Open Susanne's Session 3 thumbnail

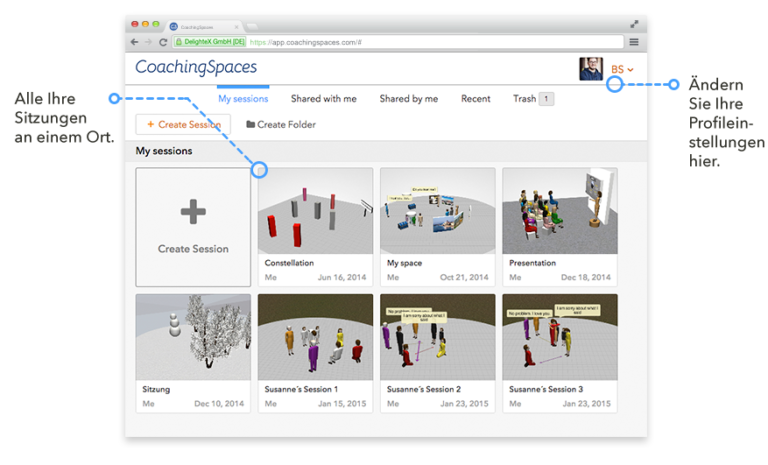pos(560,337)
